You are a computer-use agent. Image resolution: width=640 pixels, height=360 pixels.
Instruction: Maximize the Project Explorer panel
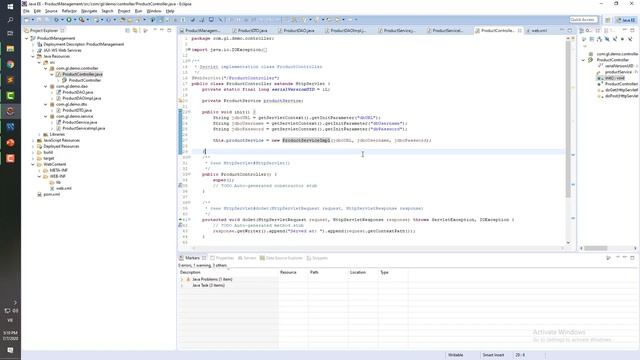click(x=169, y=30)
